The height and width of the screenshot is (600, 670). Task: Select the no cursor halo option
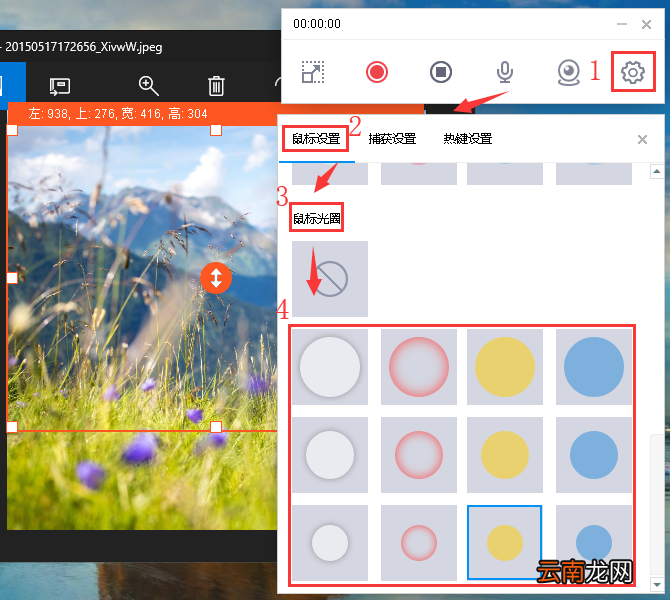tap(330, 279)
